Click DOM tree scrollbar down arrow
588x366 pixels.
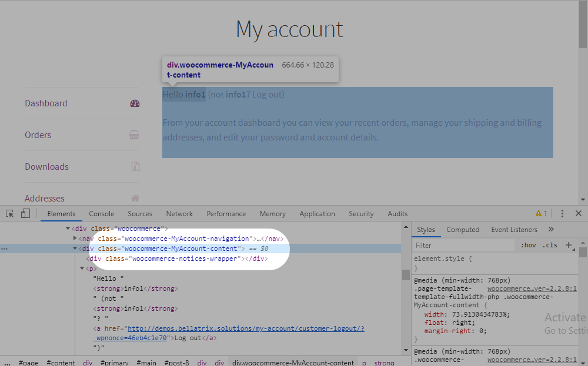click(x=405, y=350)
